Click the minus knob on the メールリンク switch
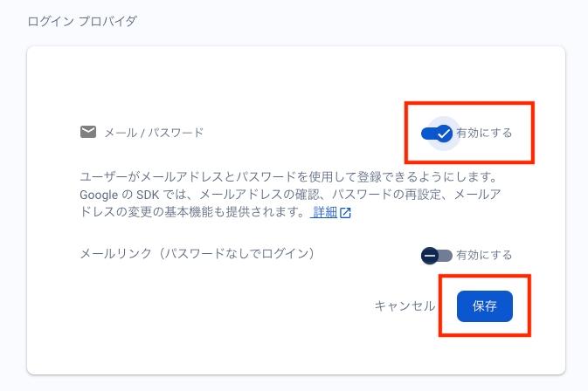This screenshot has height=391, width=588. (430, 256)
